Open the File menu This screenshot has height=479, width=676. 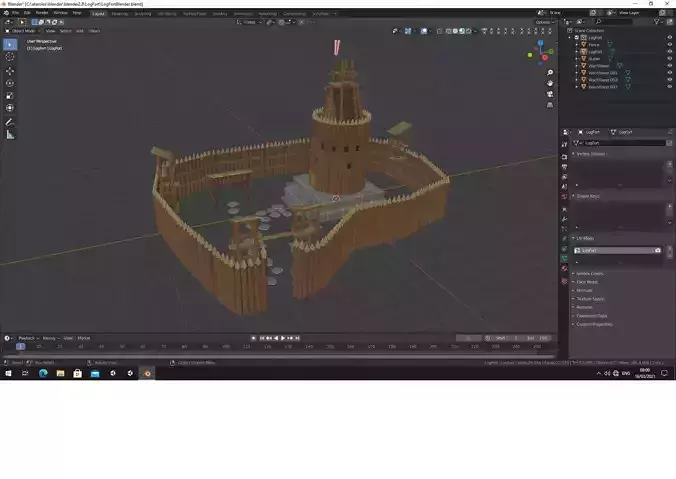pyautogui.click(x=16, y=13)
